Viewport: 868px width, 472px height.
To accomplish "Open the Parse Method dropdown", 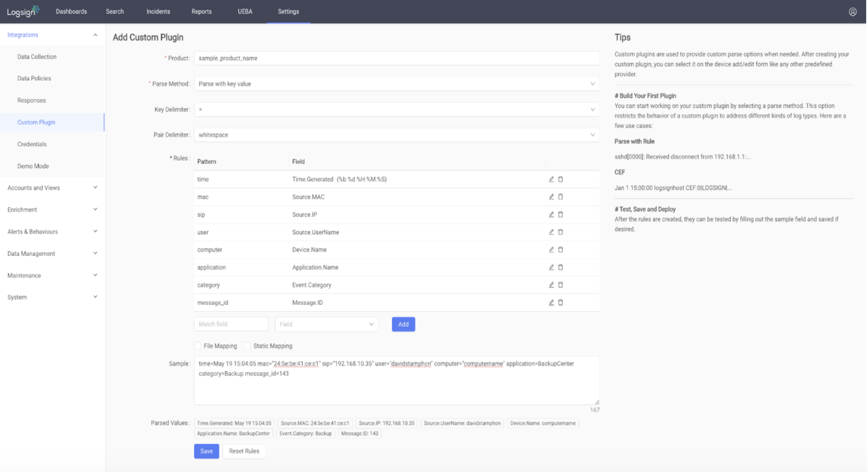I will pos(397,84).
